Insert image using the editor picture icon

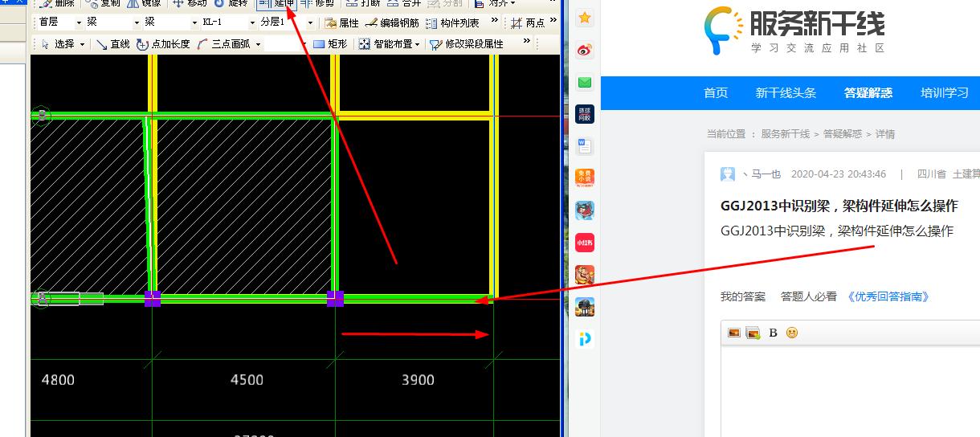(x=733, y=333)
